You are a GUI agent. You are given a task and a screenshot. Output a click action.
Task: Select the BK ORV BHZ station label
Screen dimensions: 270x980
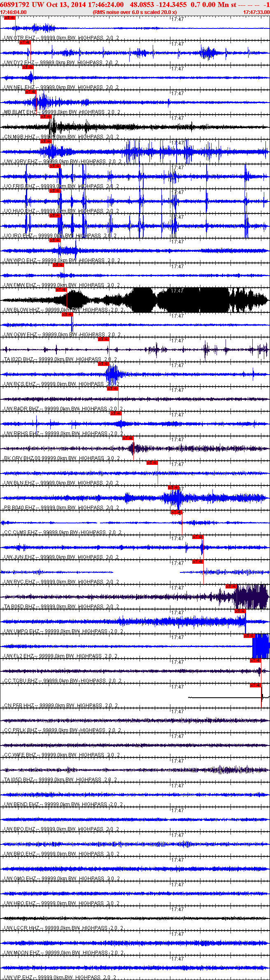click(19, 458)
